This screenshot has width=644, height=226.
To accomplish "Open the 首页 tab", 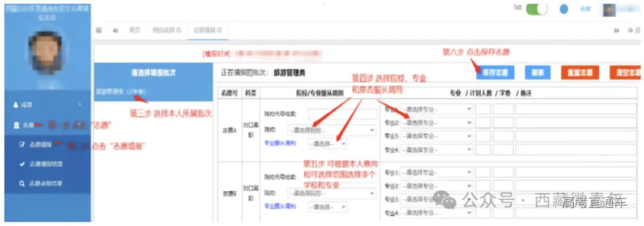I will (135, 30).
